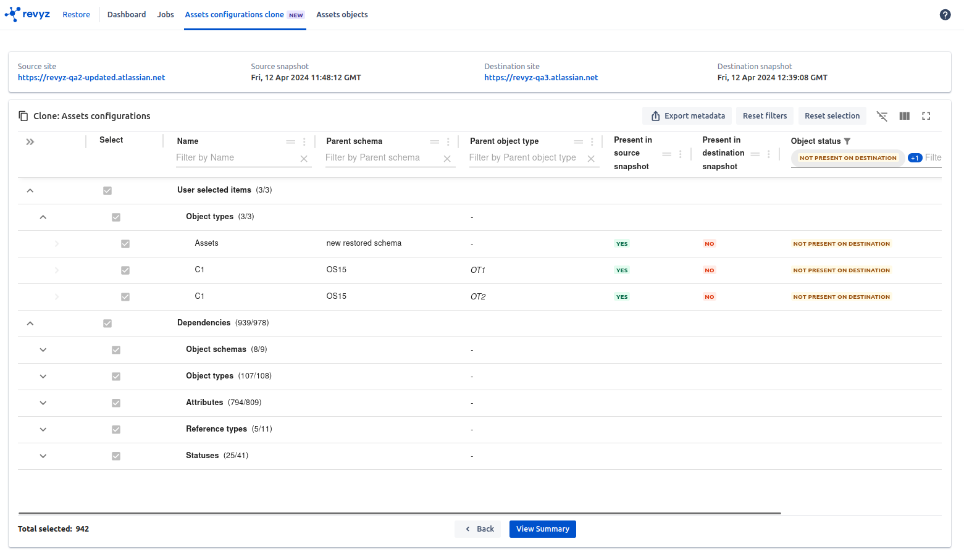Click Parent object type column drag handle
This screenshot has width=964, height=560.
[579, 141]
